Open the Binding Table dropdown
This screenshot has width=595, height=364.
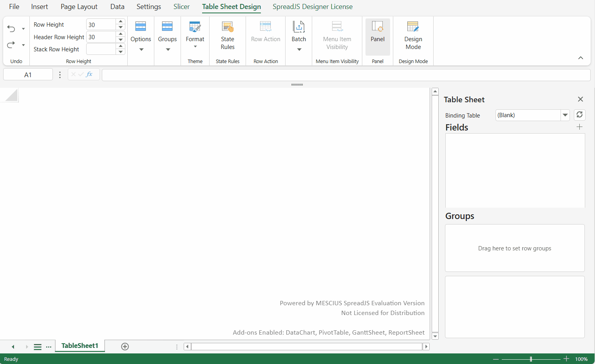coord(565,115)
